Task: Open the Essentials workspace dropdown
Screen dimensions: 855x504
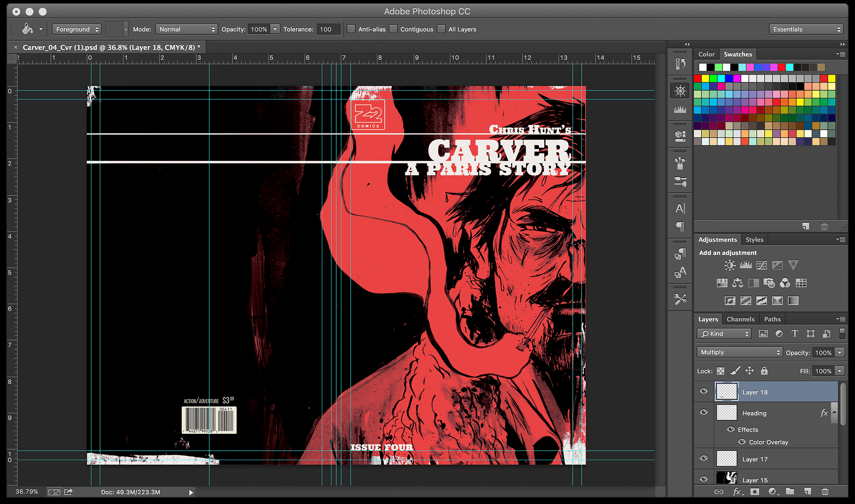Action: pyautogui.click(x=806, y=29)
